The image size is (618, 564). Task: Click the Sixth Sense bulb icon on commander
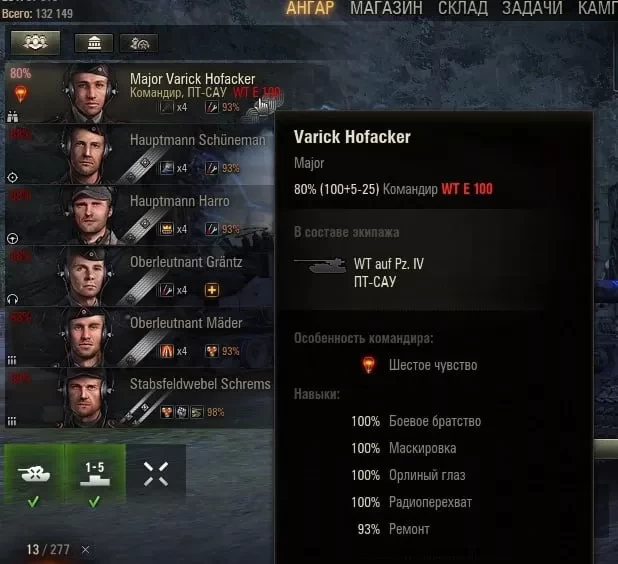point(20,95)
